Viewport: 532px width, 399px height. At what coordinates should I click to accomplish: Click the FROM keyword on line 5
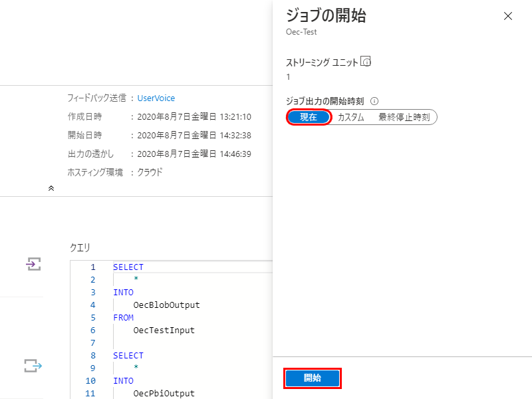point(123,318)
